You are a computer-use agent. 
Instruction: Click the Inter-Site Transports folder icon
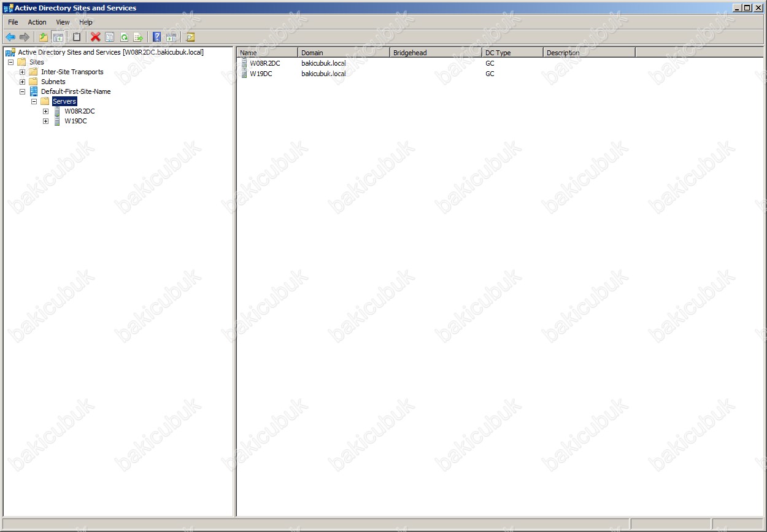pos(33,72)
